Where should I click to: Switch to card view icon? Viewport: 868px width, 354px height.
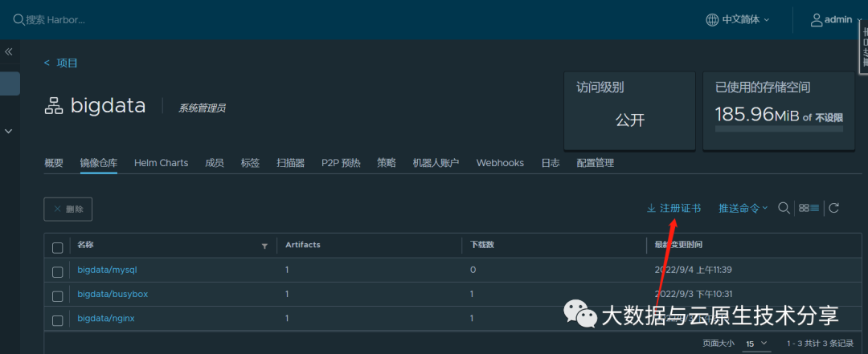pyautogui.click(x=804, y=208)
